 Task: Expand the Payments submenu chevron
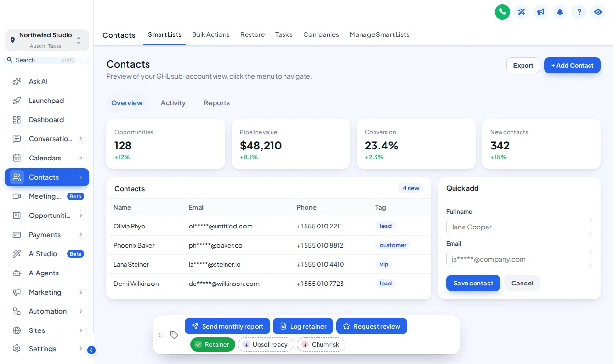click(81, 235)
